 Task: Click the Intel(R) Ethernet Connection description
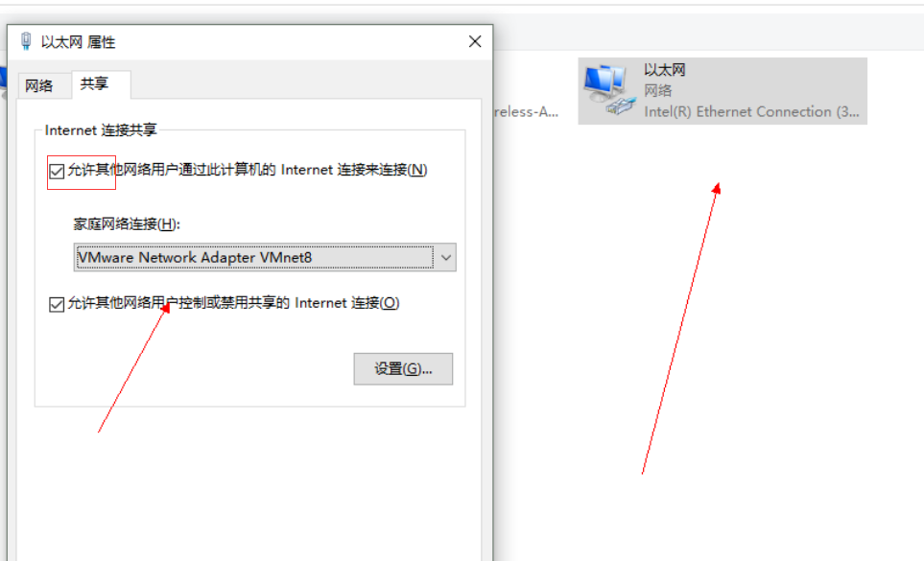(751, 112)
